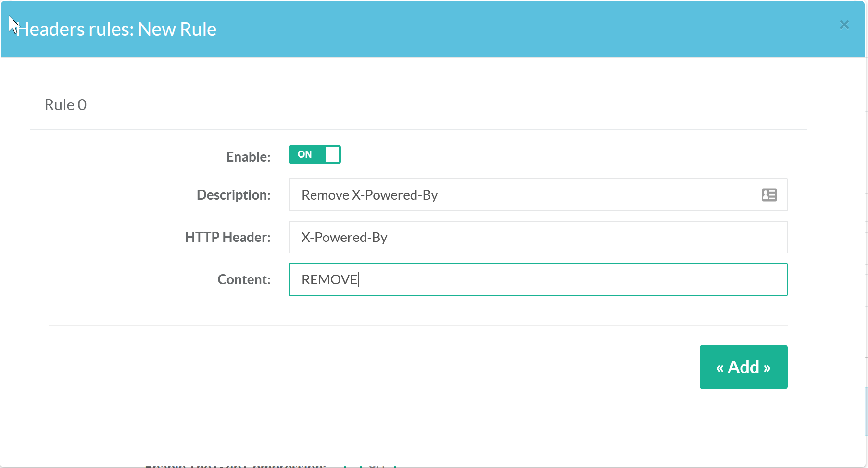
Task: Click the 'Headers rules: New Rule' title
Action: 116,29
